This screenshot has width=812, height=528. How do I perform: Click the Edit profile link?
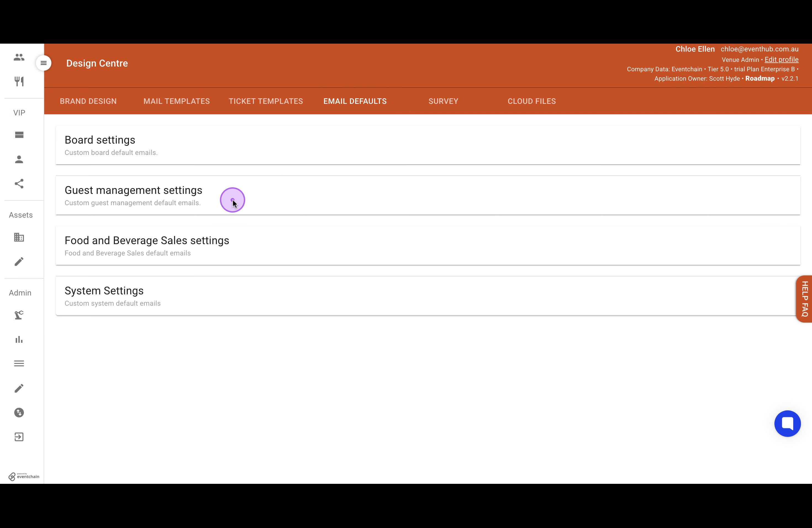point(781,60)
